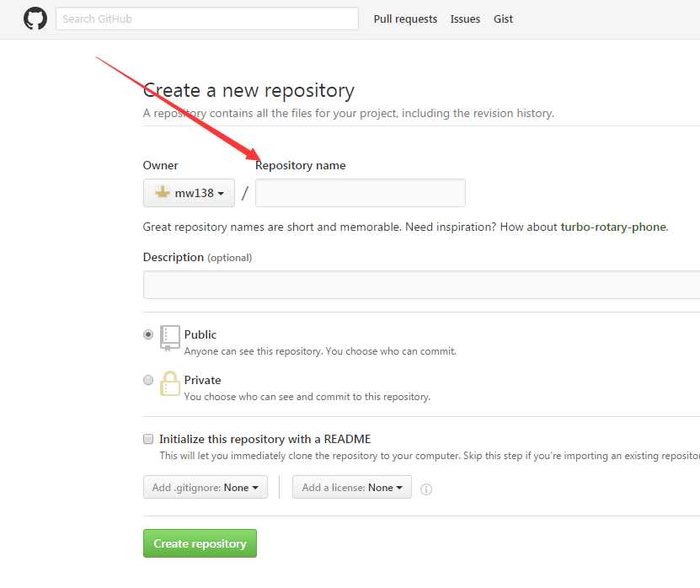The image size is (700, 588).
Task: Click the private repository lock icon
Action: 170,383
